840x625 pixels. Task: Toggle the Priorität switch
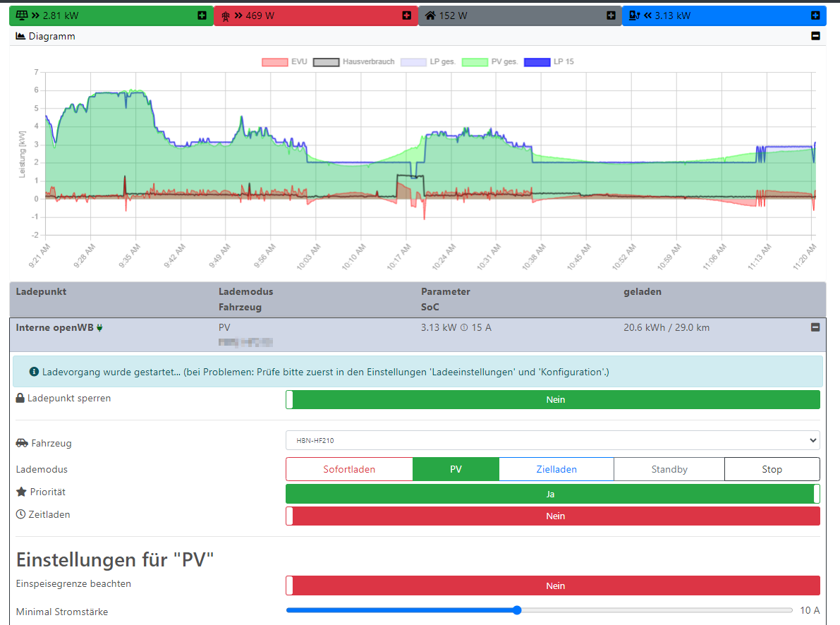click(x=552, y=494)
